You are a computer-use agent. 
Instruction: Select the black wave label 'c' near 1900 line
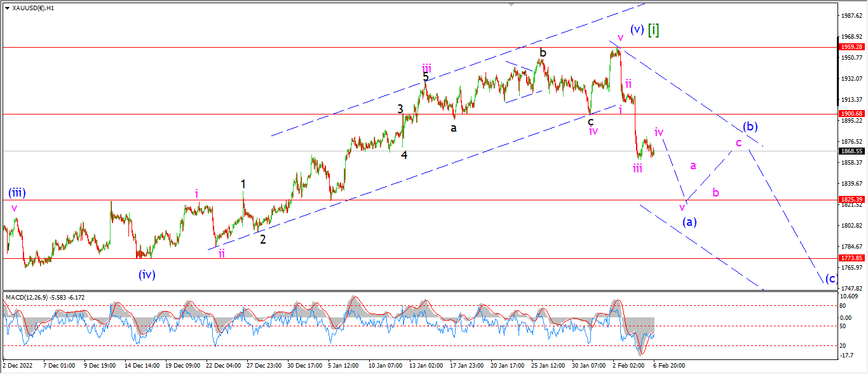[x=590, y=121]
